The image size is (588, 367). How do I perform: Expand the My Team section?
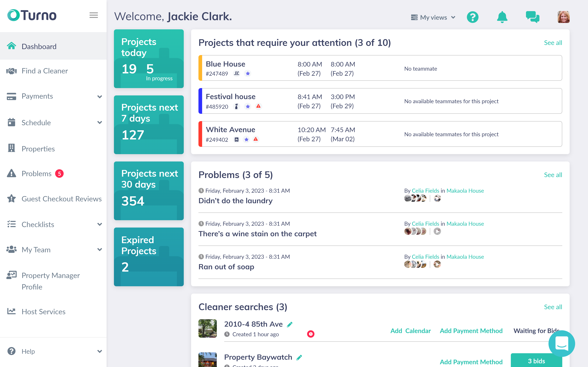click(36, 250)
